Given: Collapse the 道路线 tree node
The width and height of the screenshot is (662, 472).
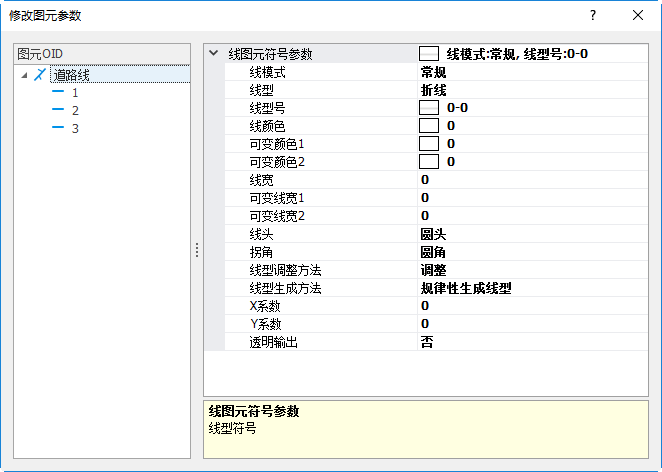Looking at the screenshot, I should click(x=23, y=74).
